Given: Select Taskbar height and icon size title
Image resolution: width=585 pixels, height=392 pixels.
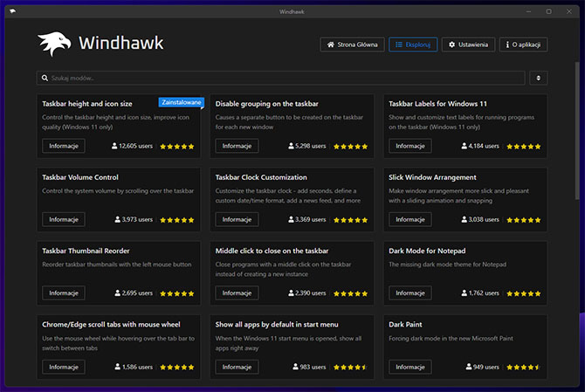Looking at the screenshot, I should pos(87,104).
